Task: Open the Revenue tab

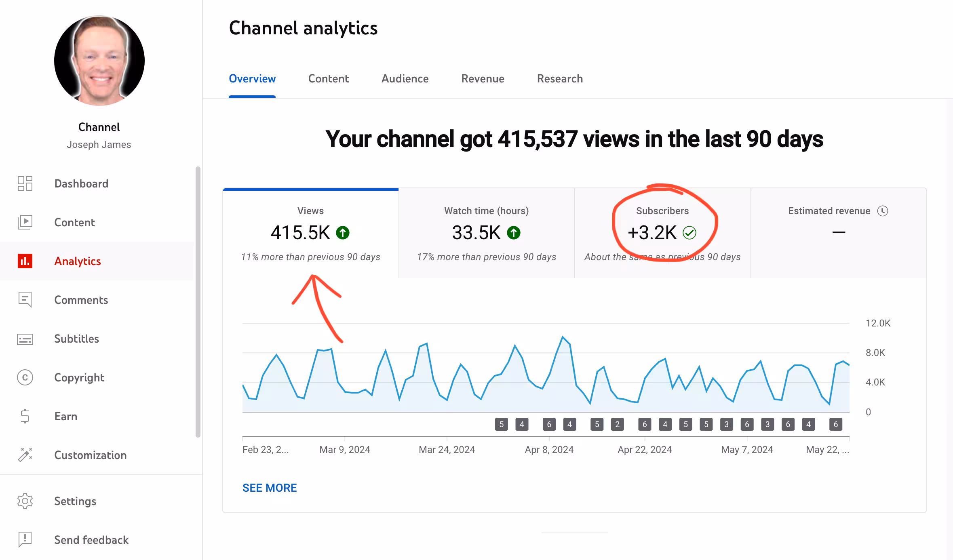Action: click(483, 79)
